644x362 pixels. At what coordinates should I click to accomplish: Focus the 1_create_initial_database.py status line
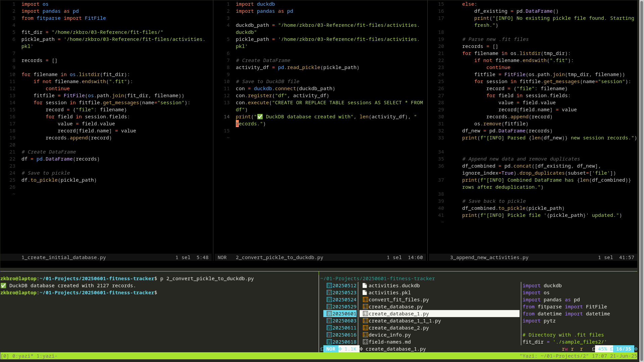(64, 257)
